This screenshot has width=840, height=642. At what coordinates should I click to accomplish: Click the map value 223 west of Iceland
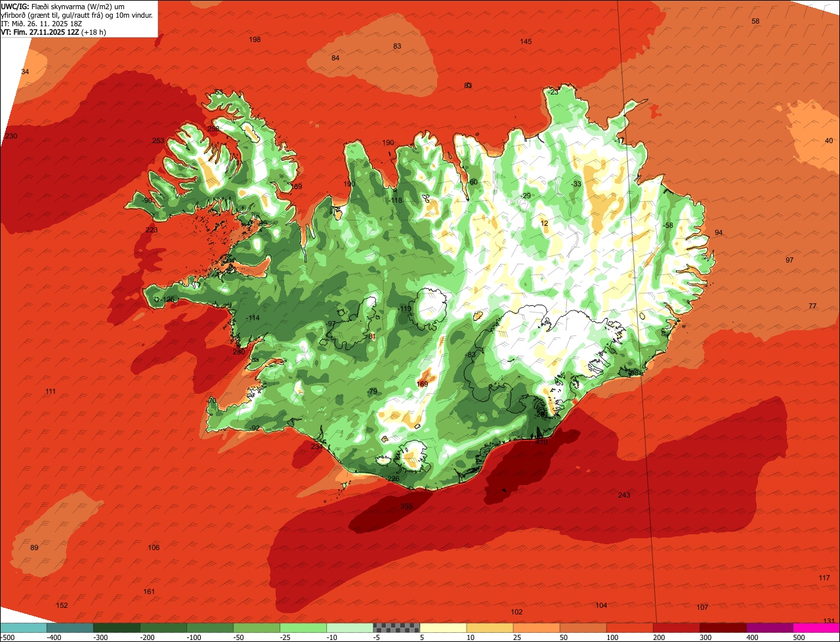pyautogui.click(x=152, y=230)
